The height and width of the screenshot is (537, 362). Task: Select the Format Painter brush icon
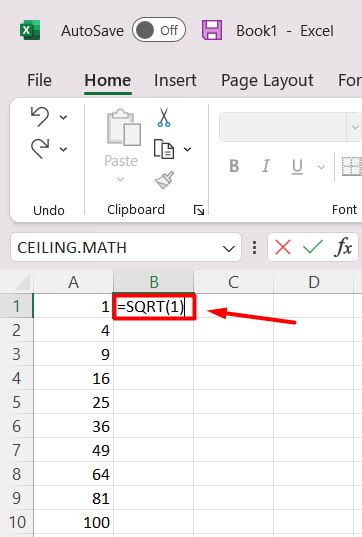pos(164,180)
